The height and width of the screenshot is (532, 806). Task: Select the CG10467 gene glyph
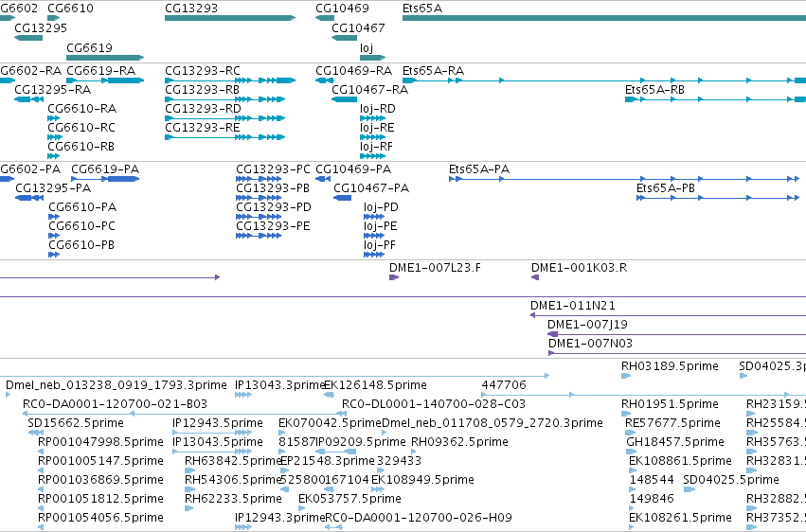(345, 38)
